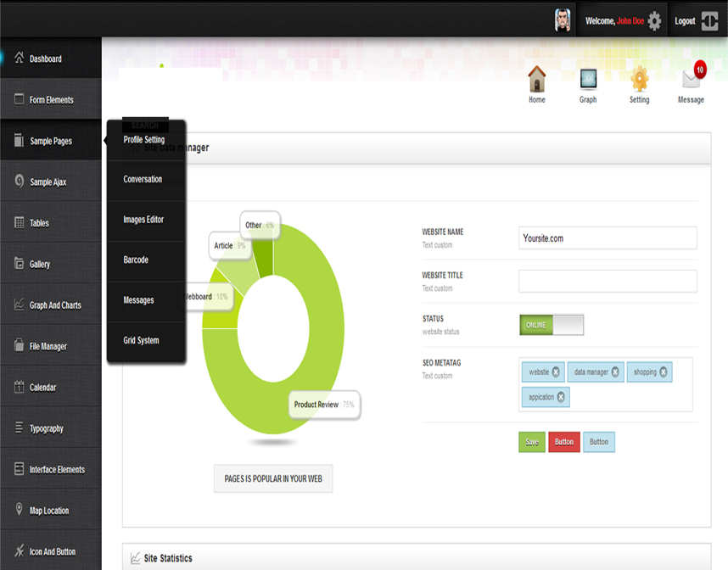Click the Graph And Charts icon
The width and height of the screenshot is (728, 570).
[19, 305]
